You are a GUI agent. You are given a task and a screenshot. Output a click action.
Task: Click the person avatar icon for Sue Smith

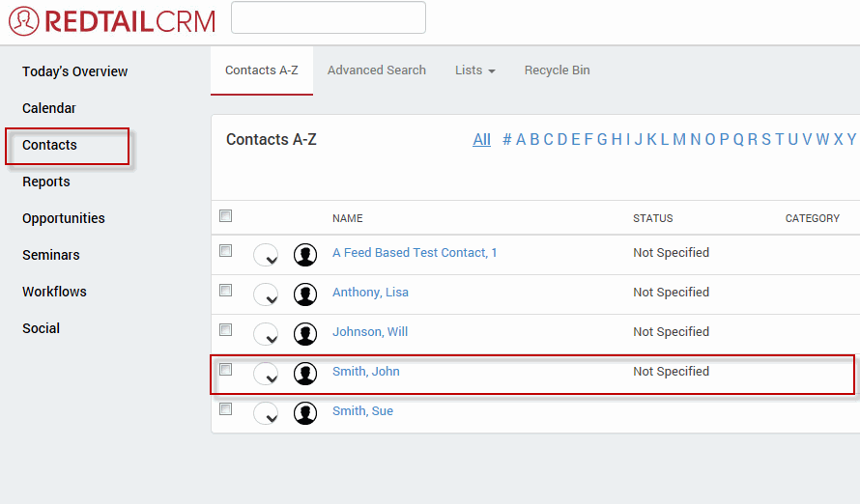tap(305, 413)
